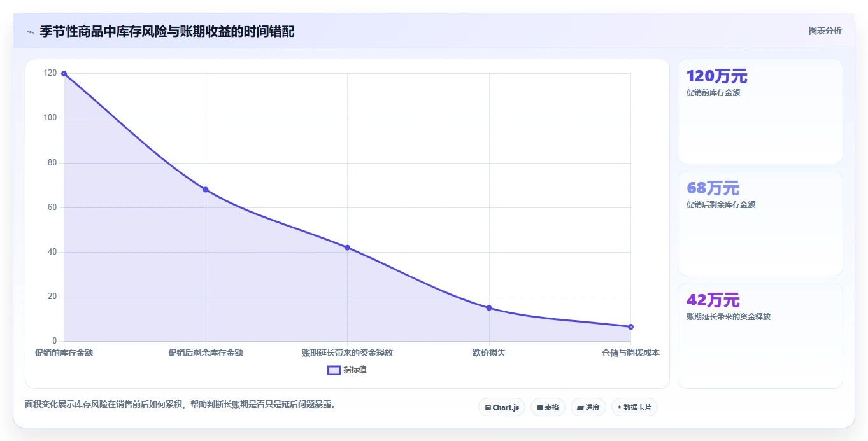The width and height of the screenshot is (868, 441).
Task: Click the Chart.js tag icon
Action: 488,407
